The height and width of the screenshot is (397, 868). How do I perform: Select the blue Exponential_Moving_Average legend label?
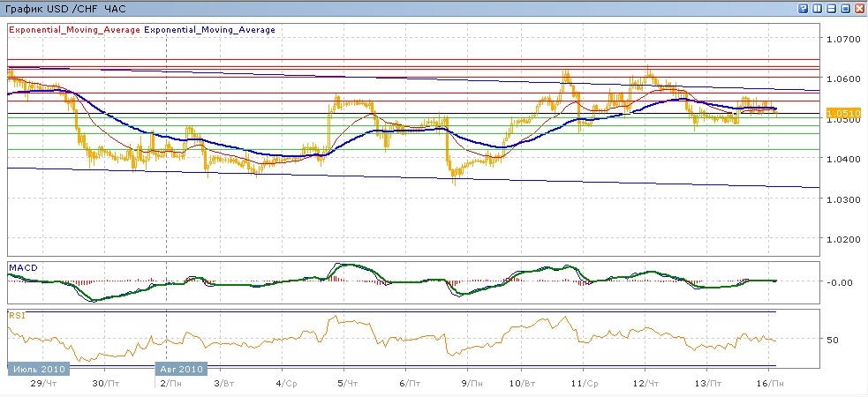[210, 30]
